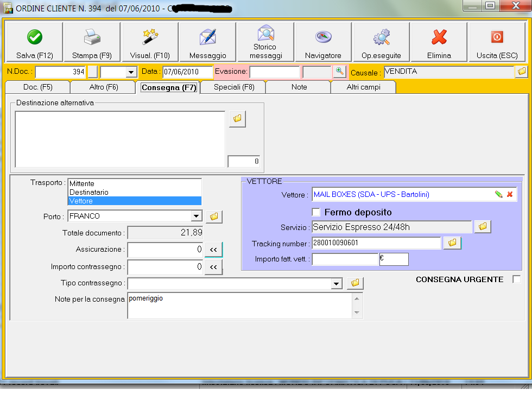Click the Servizio Espresso 24/48h field
Image resolution: width=532 pixels, height=402 pixels.
pos(392,227)
